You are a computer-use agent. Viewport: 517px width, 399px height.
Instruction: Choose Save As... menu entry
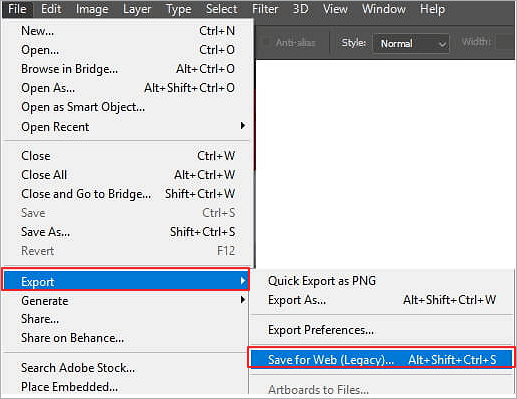[127, 232]
